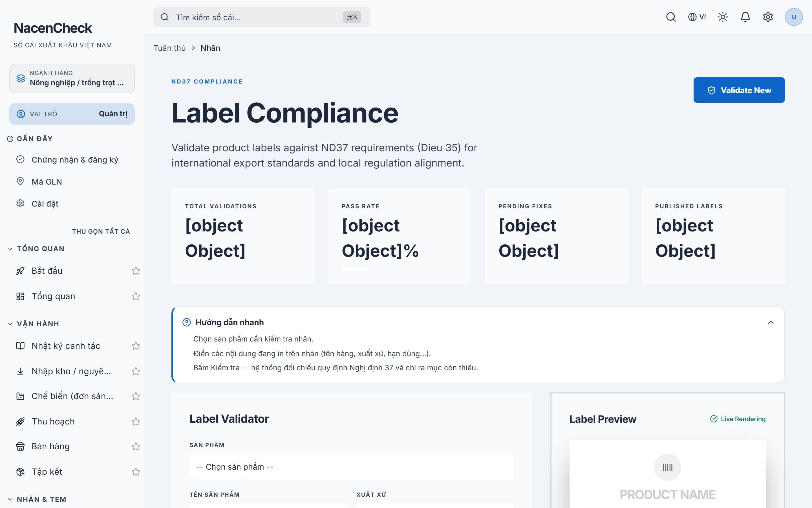Viewport: 812px width, 508px height.
Task: Open the Ngành hàng sector selector
Action: point(72,78)
